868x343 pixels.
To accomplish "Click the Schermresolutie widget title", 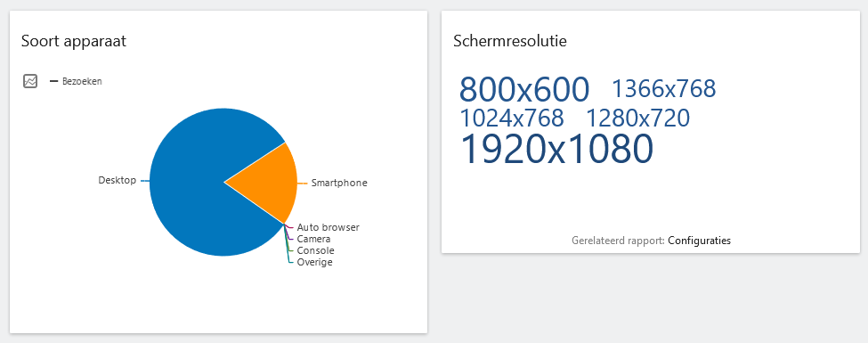I will pos(510,40).
